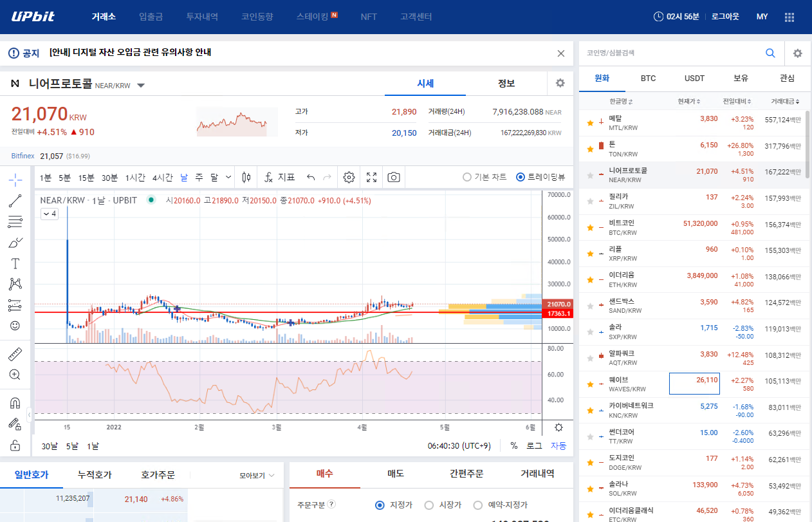The width and height of the screenshot is (812, 522).
Task: Expand the NEAR/KRW market dropdown arrow
Action: (x=141, y=85)
